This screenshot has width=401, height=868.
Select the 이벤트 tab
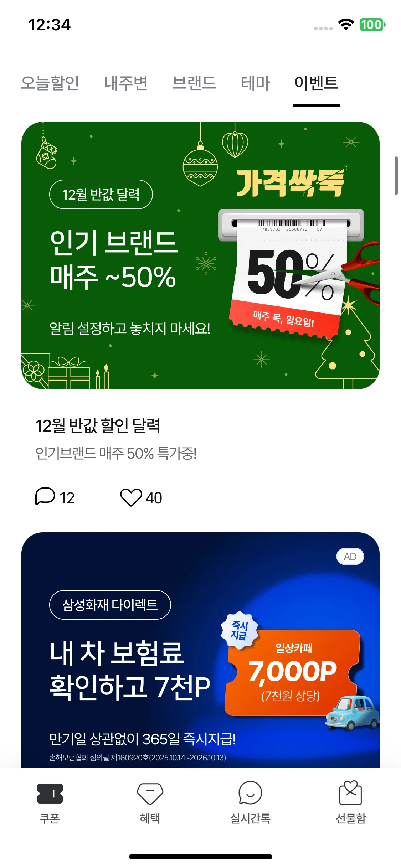pyautogui.click(x=317, y=83)
